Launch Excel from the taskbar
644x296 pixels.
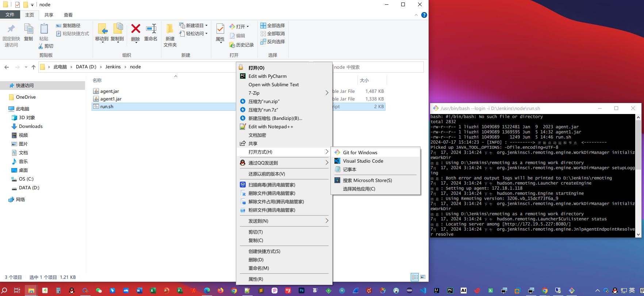(x=153, y=291)
